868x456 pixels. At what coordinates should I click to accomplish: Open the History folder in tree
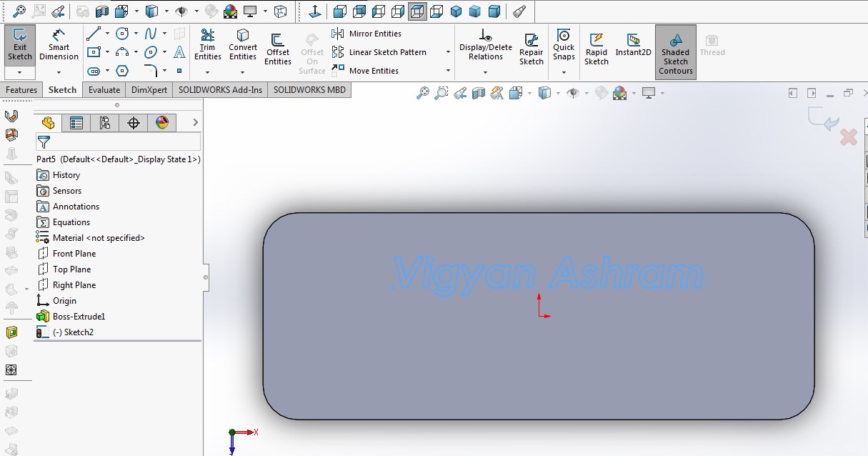coord(57,175)
